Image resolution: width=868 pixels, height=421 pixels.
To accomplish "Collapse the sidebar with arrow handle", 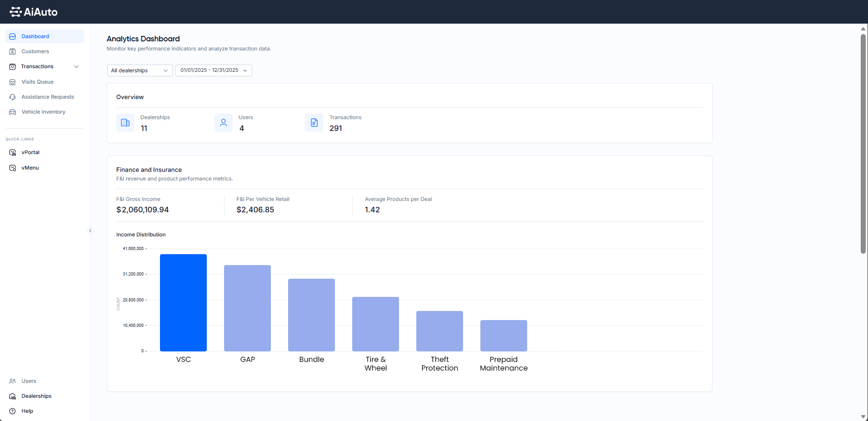I will tap(90, 231).
